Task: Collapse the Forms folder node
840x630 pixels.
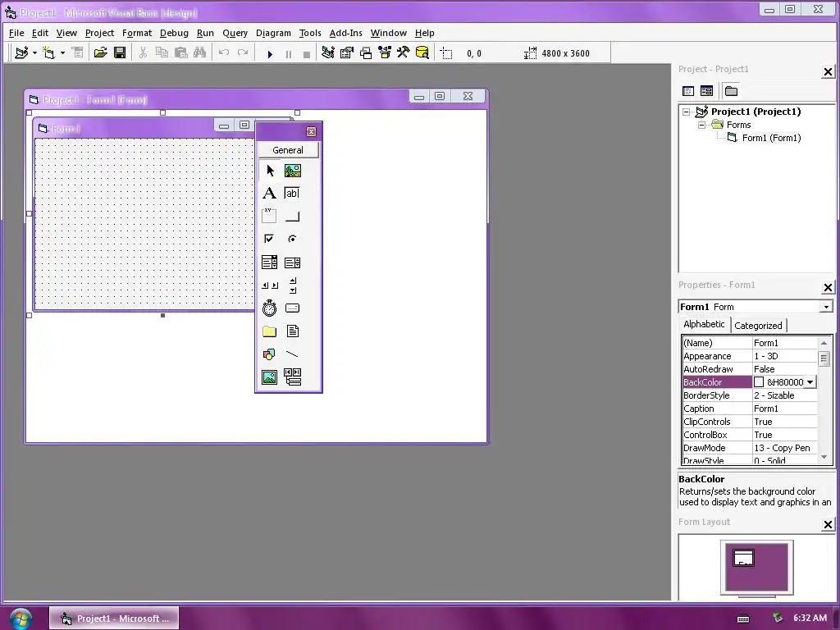Action: 702,125
